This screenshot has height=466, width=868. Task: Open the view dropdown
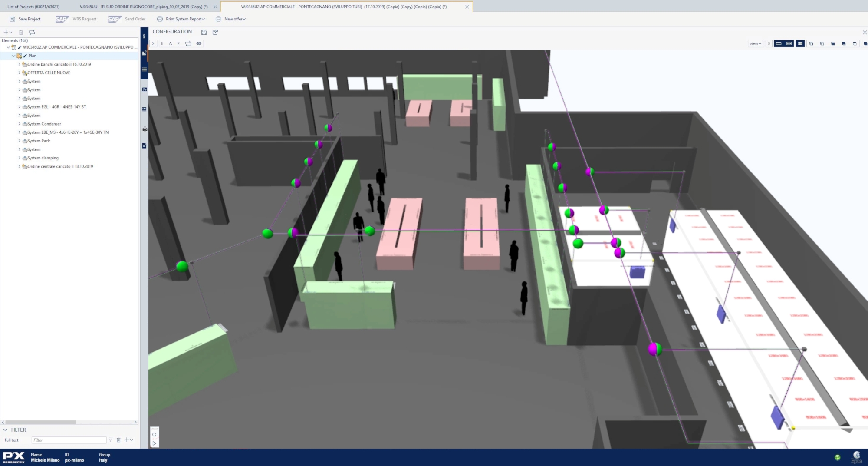(756, 43)
